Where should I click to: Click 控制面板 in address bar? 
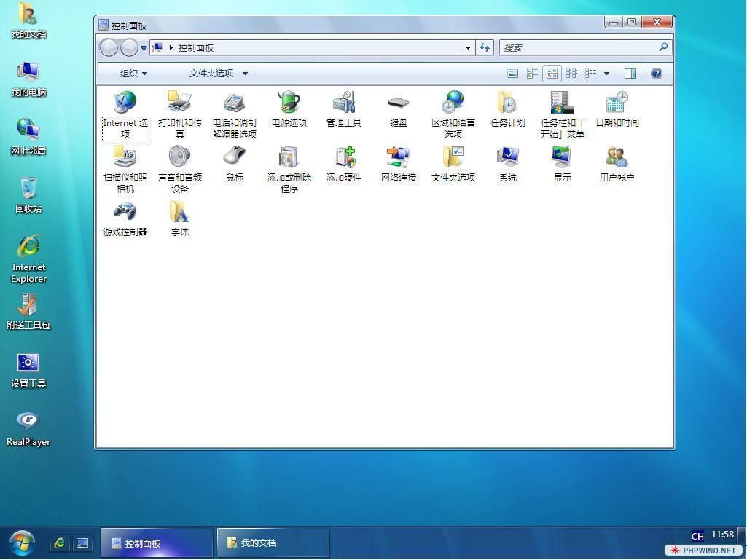tap(196, 47)
